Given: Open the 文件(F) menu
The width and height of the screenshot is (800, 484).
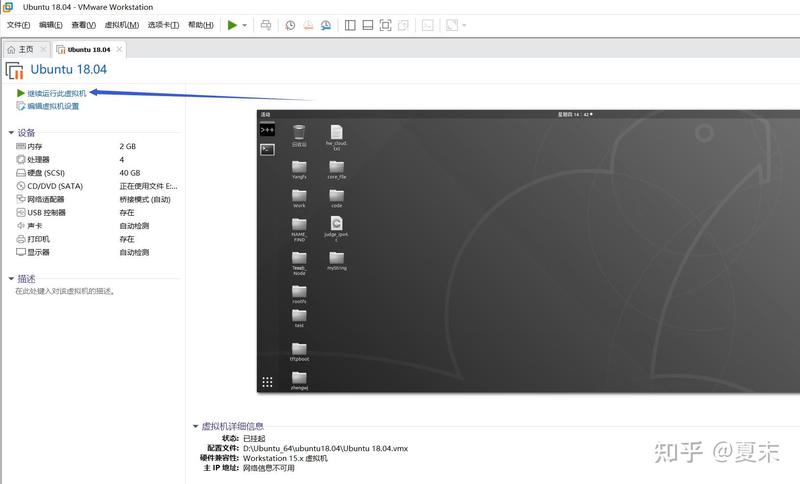Looking at the screenshot, I should coord(18,25).
